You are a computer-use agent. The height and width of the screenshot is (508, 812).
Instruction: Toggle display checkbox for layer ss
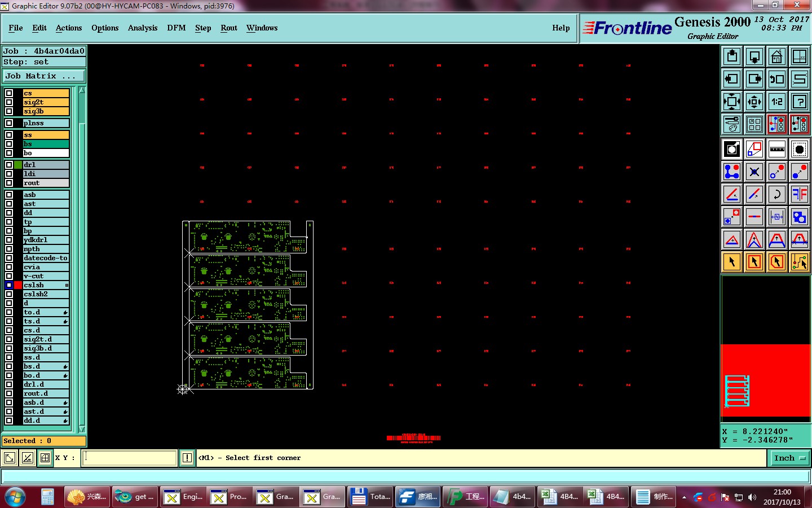coord(9,135)
